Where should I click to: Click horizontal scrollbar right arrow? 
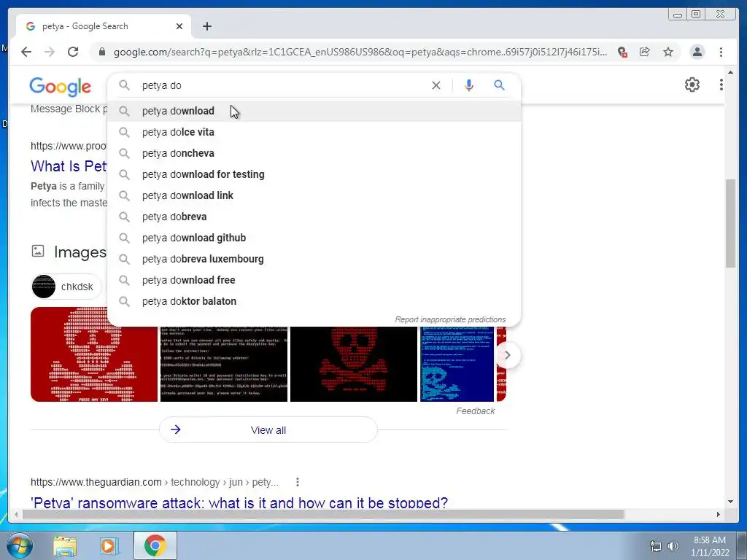coord(719,514)
